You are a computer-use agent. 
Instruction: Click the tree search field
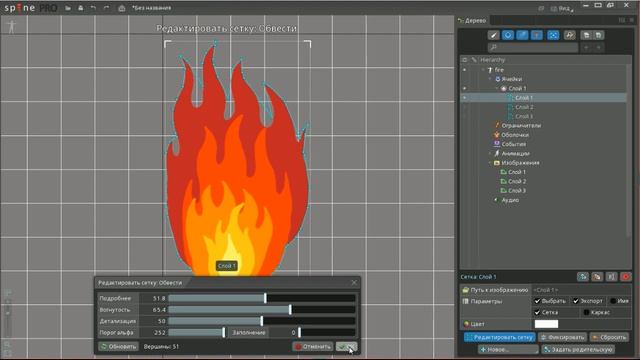pyautogui.click(x=533, y=48)
